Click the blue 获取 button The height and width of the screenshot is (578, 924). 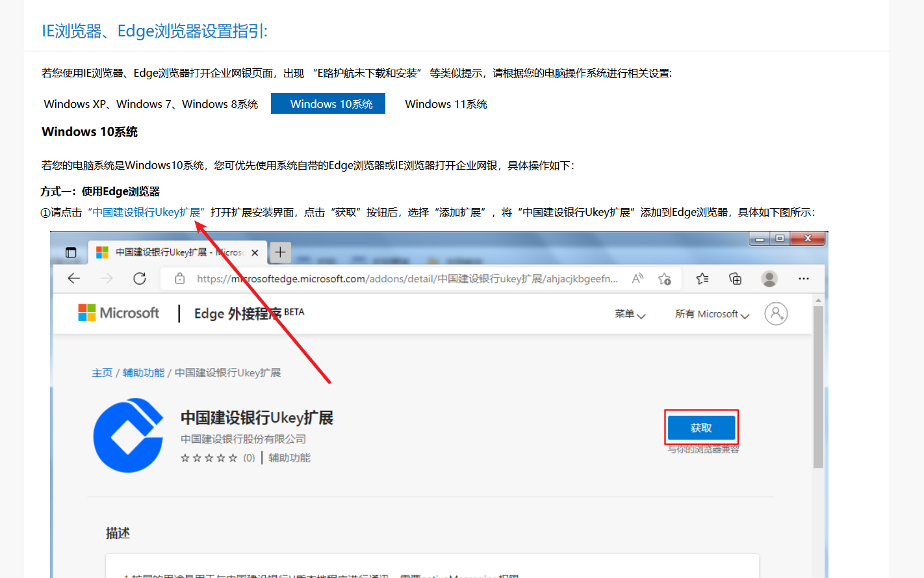pos(701,428)
